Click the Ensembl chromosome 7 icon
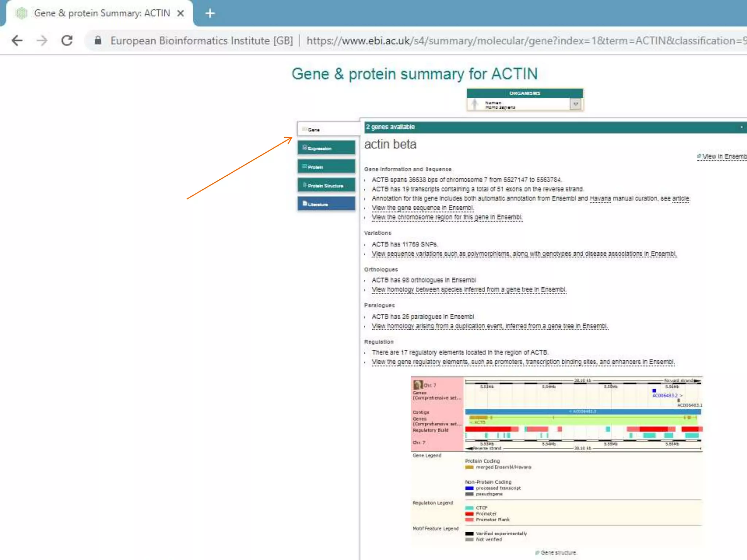This screenshot has height=560, width=747. point(418,385)
